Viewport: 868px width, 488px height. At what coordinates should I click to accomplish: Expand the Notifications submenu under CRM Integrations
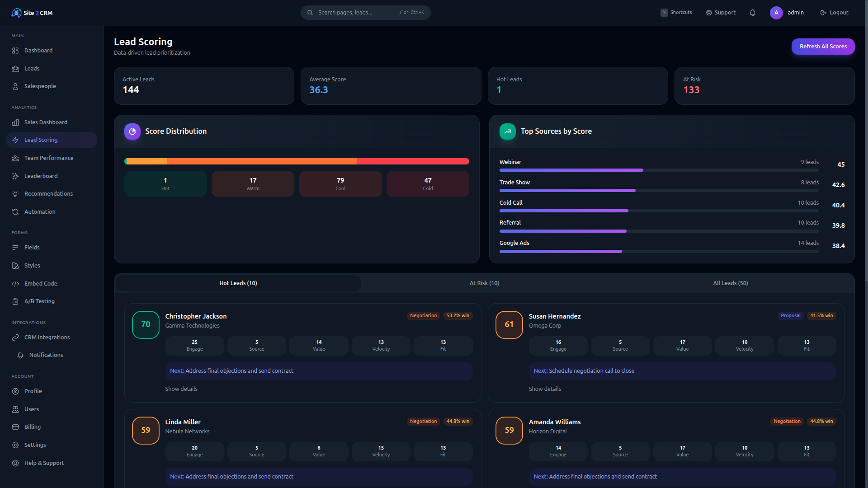click(46, 355)
